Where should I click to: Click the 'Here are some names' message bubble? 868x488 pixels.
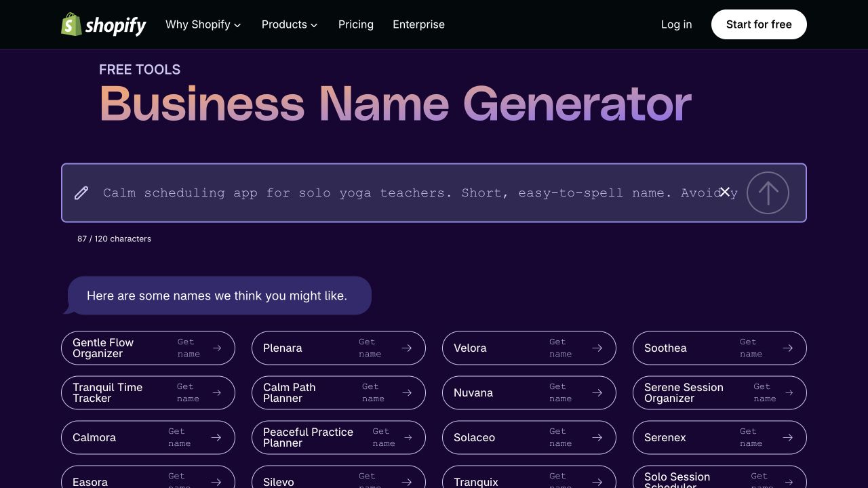click(217, 296)
